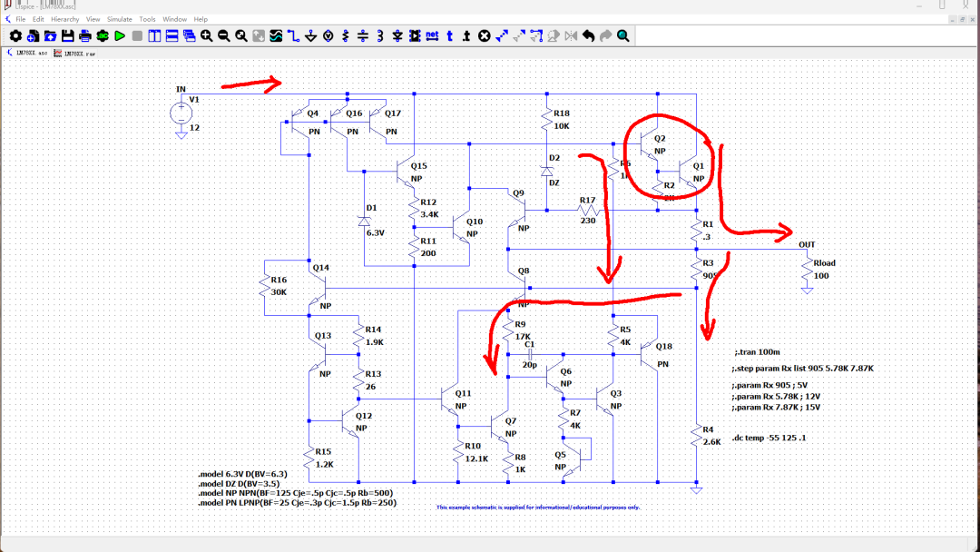Place a resistor component
This screenshot has width=980, height=552.
click(x=344, y=36)
